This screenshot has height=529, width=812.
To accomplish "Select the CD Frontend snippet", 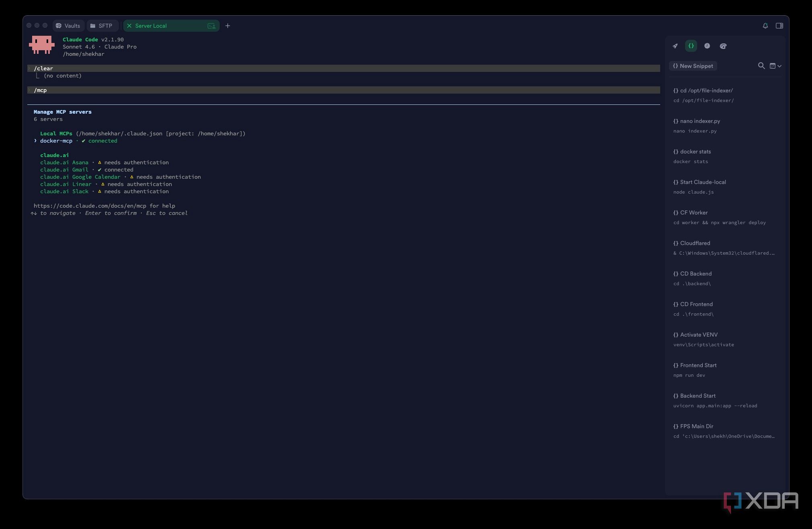I will (x=725, y=309).
